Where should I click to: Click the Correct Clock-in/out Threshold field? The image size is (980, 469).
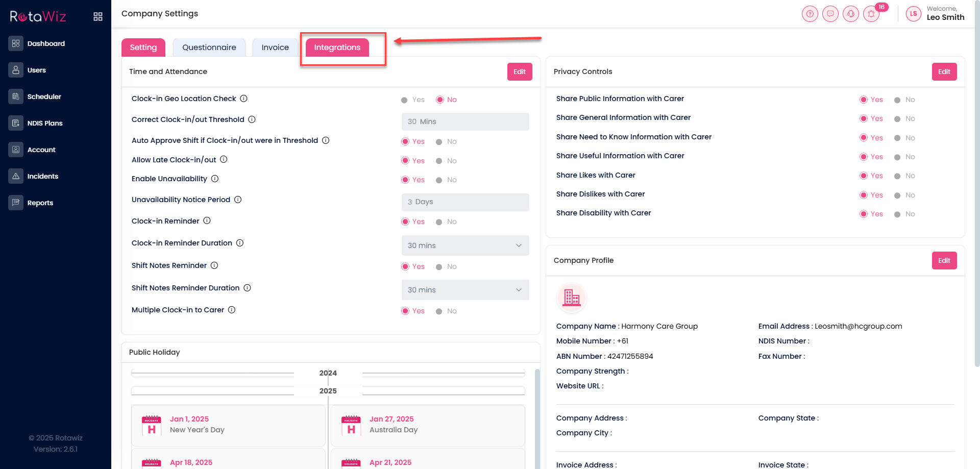(465, 121)
